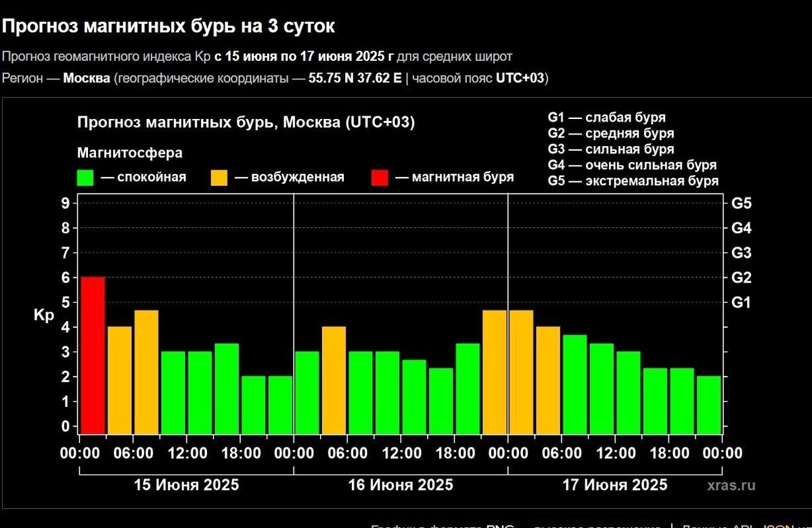This screenshot has height=528, width=812.
Task: Click the legend label '— магнитная буря'
Action: [x=455, y=178]
